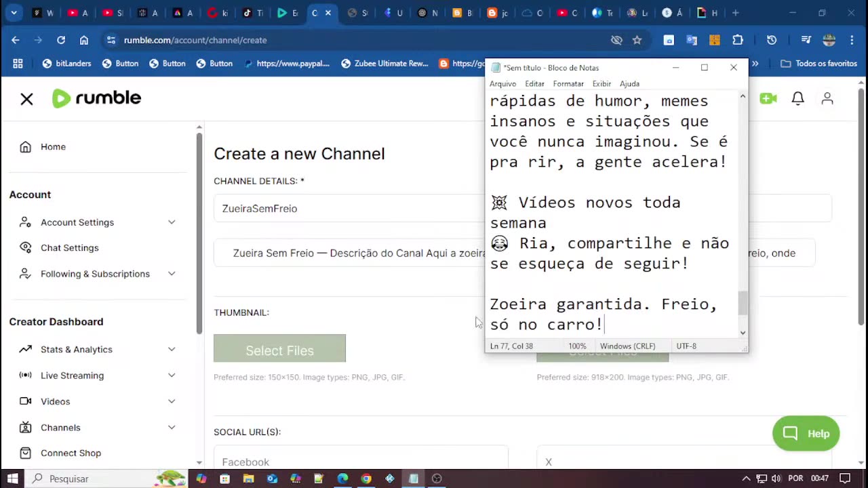Image resolution: width=868 pixels, height=488 pixels.
Task: Open File Explorer from the taskbar
Action: click(x=248, y=479)
